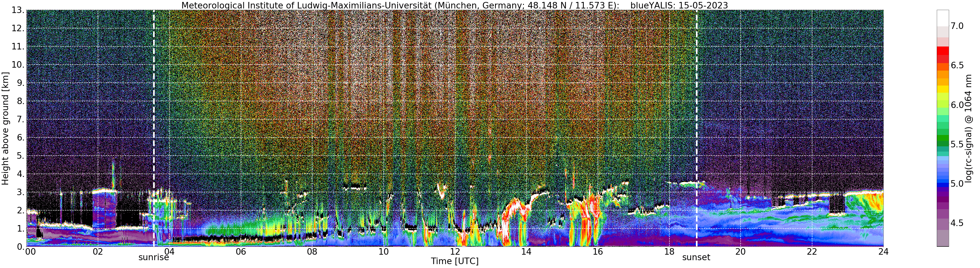Click the colorbar tick label '6.5'

pos(957,65)
